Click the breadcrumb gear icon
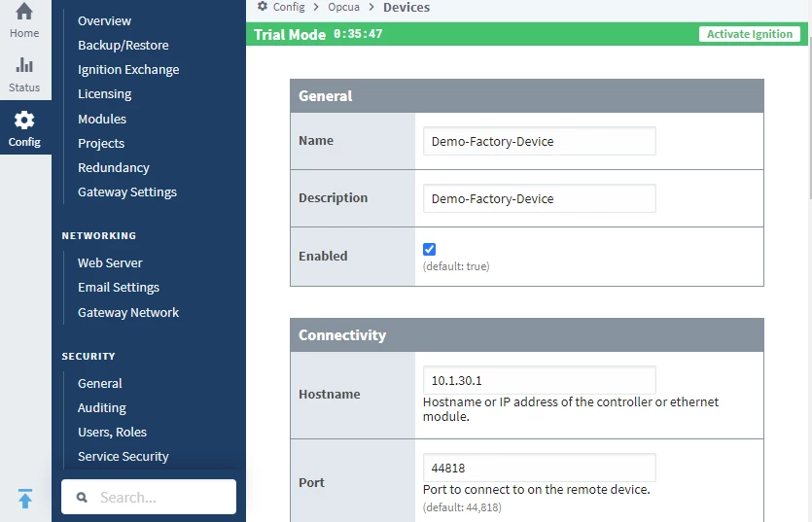Image resolution: width=812 pixels, height=522 pixels. [263, 7]
